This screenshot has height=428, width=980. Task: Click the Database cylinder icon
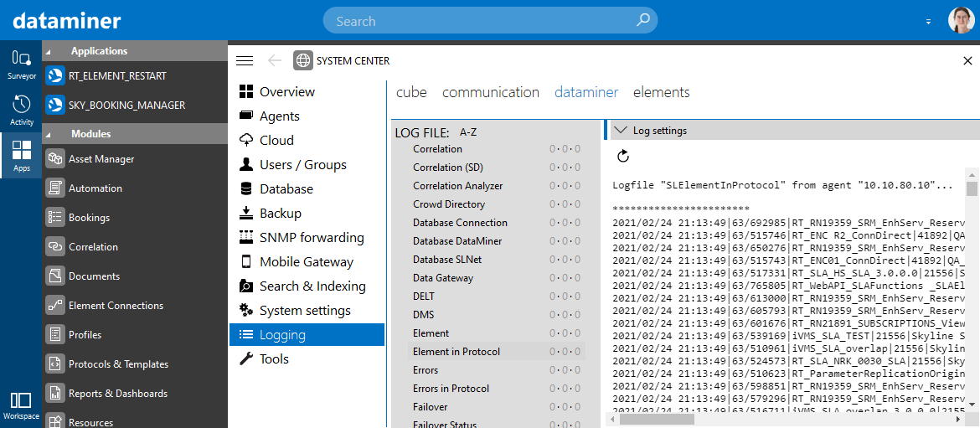pyautogui.click(x=247, y=188)
